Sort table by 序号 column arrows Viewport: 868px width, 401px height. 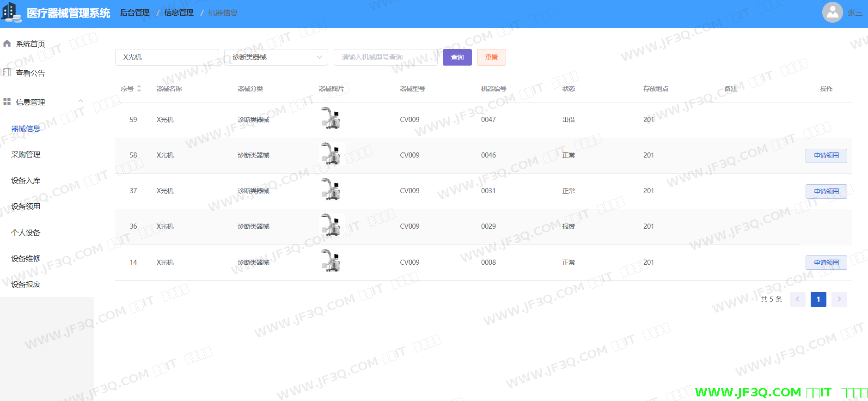pyautogui.click(x=139, y=89)
